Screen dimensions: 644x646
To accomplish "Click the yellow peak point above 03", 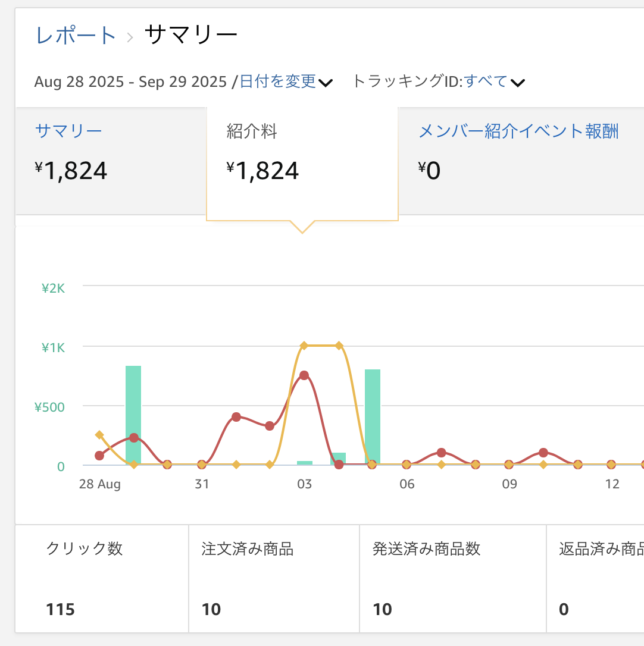I will pos(305,344).
